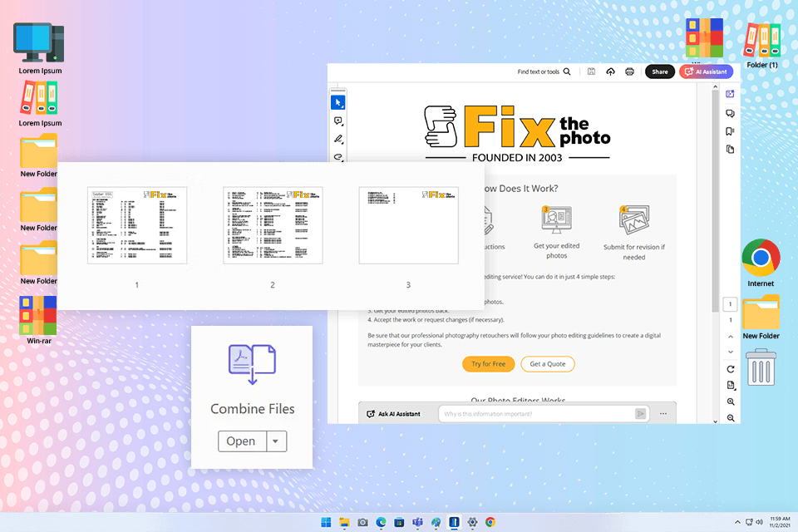This screenshot has height=532, width=798.
Task: Select Lorem Ipsum binders desktop icon
Action: tap(40, 105)
